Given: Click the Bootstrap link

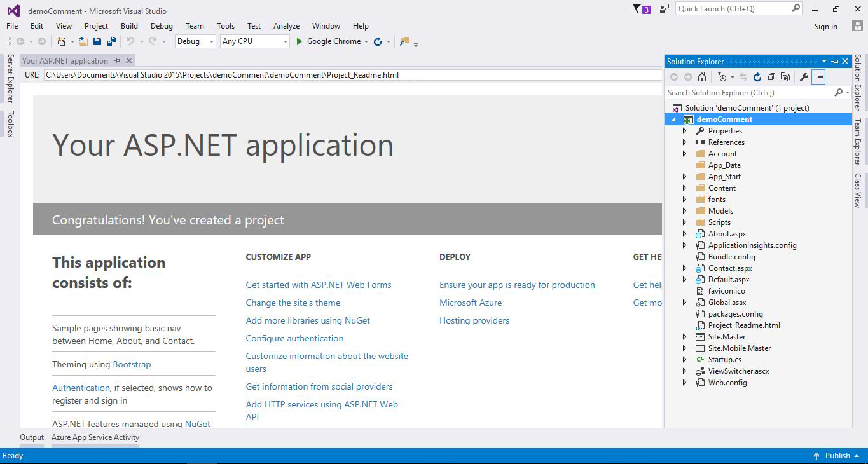Looking at the screenshot, I should [132, 364].
